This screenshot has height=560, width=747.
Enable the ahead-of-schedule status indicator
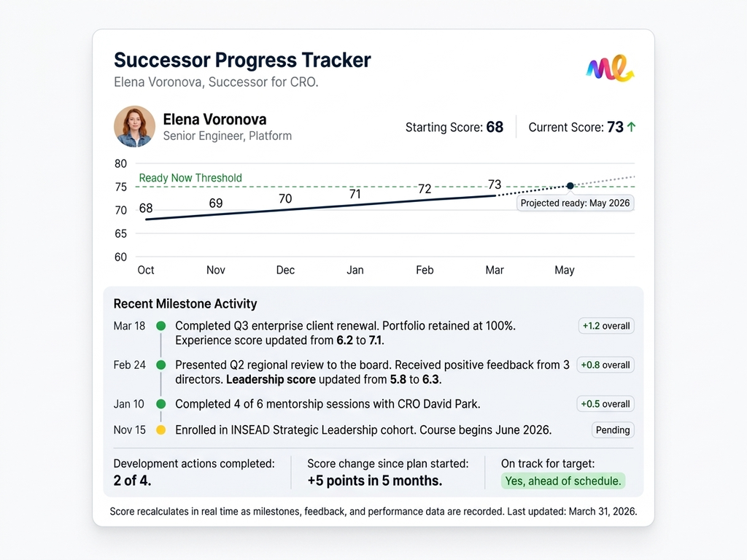point(563,481)
